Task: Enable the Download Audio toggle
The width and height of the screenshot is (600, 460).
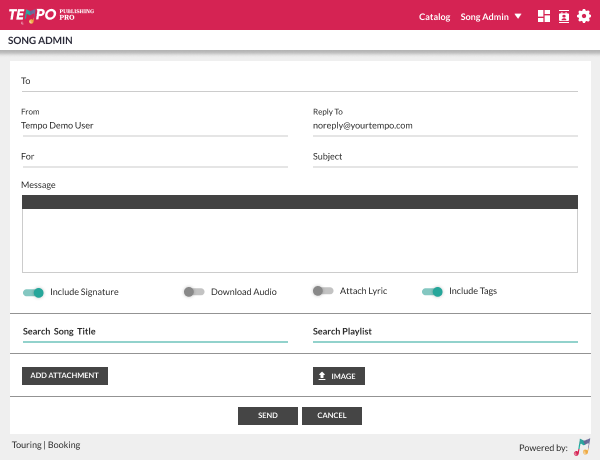Action: pyautogui.click(x=194, y=292)
